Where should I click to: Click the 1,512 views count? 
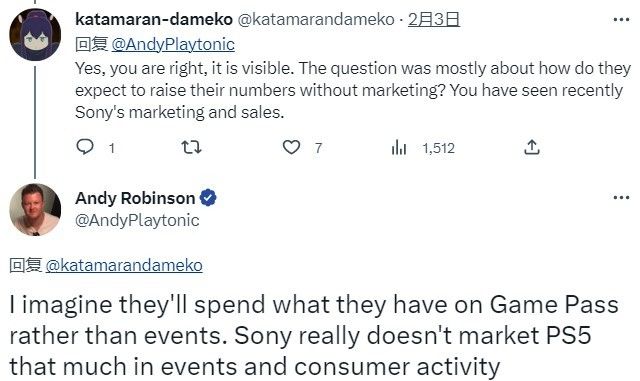(438, 148)
